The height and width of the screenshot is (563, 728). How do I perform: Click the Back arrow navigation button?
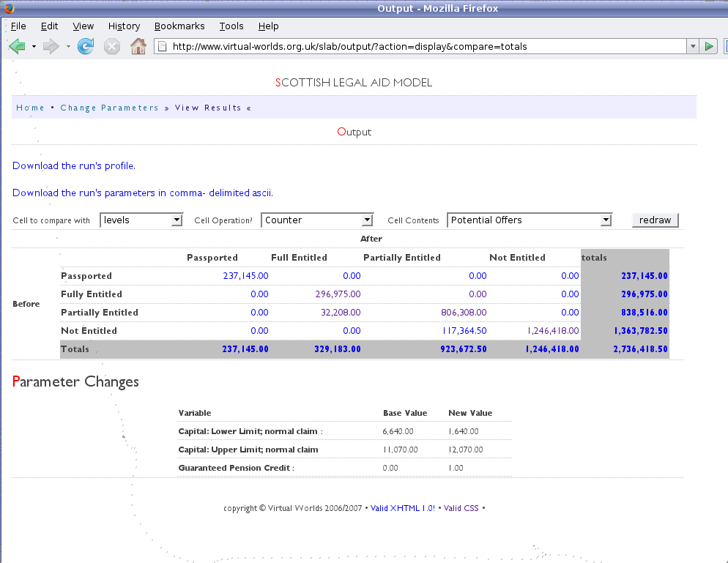17,47
